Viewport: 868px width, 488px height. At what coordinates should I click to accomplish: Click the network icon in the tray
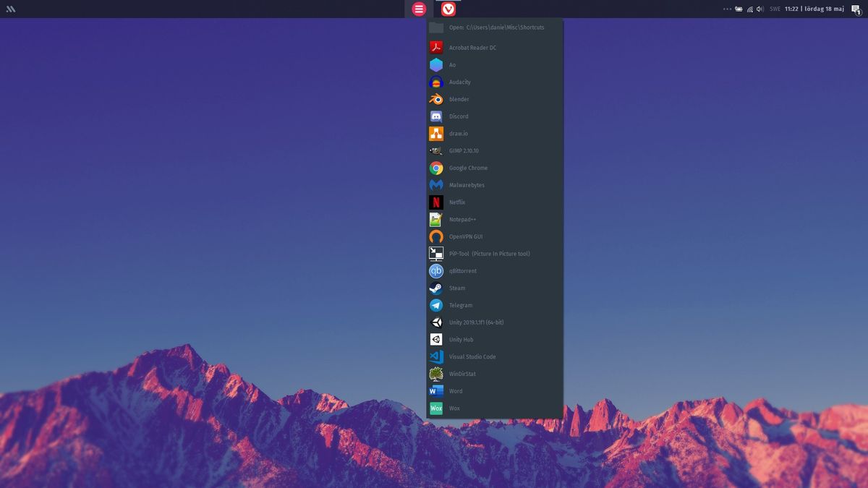(x=749, y=9)
